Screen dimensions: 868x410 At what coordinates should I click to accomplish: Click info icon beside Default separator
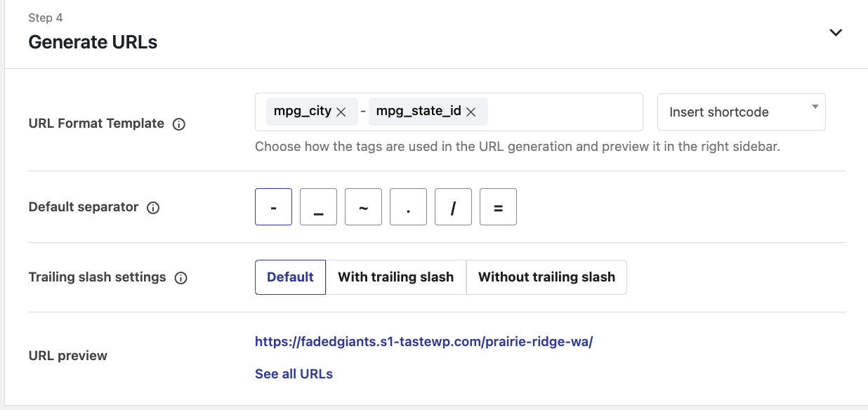(x=153, y=208)
